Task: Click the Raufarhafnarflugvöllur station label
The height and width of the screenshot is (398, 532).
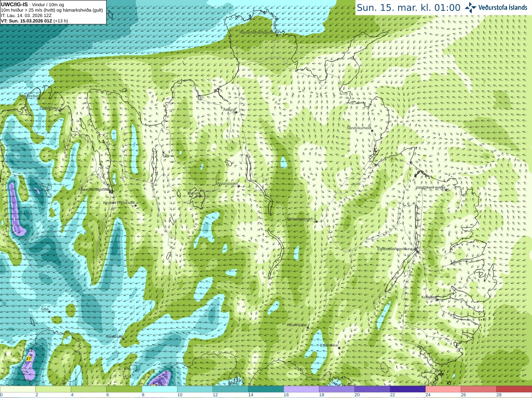Action: click(258, 32)
